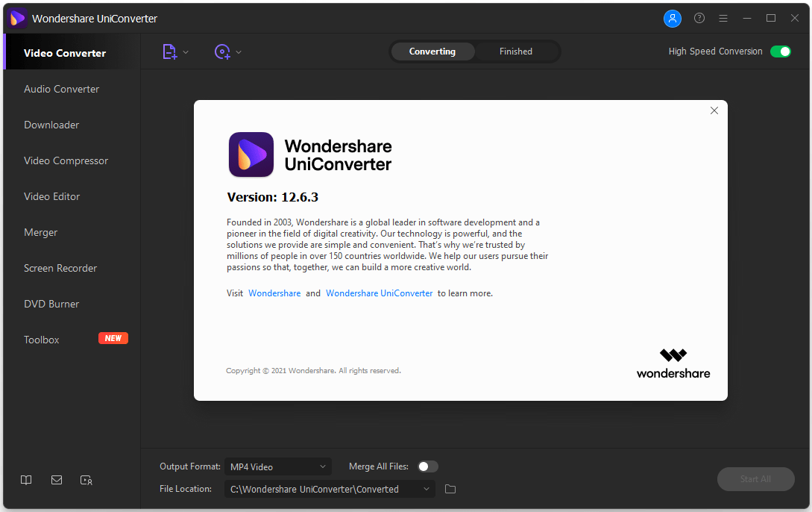Screen dimensions: 812x512
Task: Maximize the UniConverter window
Action: point(770,18)
